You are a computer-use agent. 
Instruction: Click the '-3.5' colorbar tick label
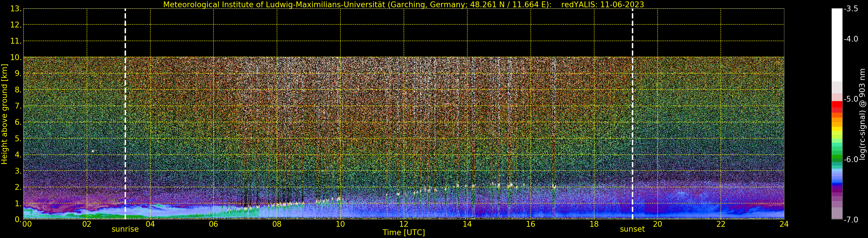851,9
